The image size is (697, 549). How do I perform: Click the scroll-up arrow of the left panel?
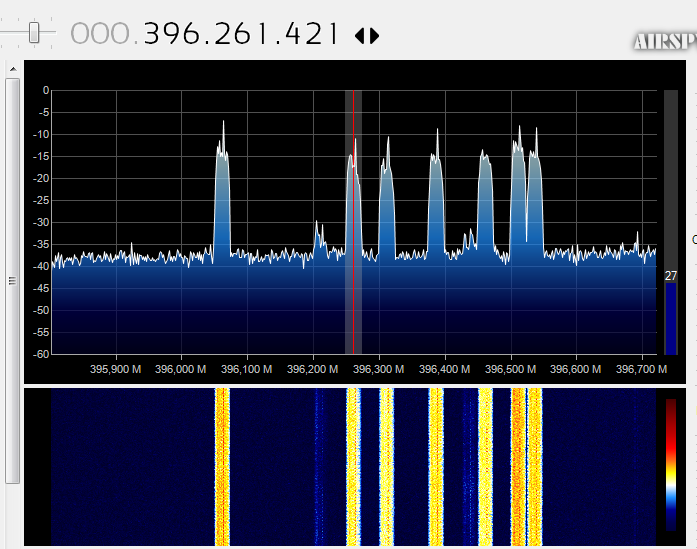coord(12,69)
